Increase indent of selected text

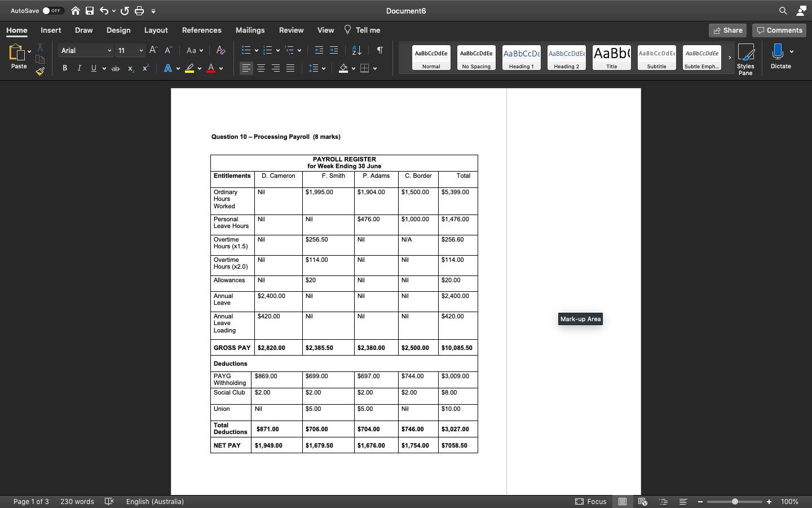click(x=334, y=50)
